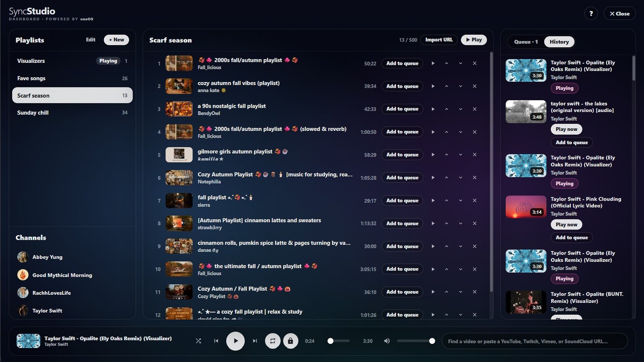
Task: Play now 'taylor swift - the lakes'
Action: [566, 129]
